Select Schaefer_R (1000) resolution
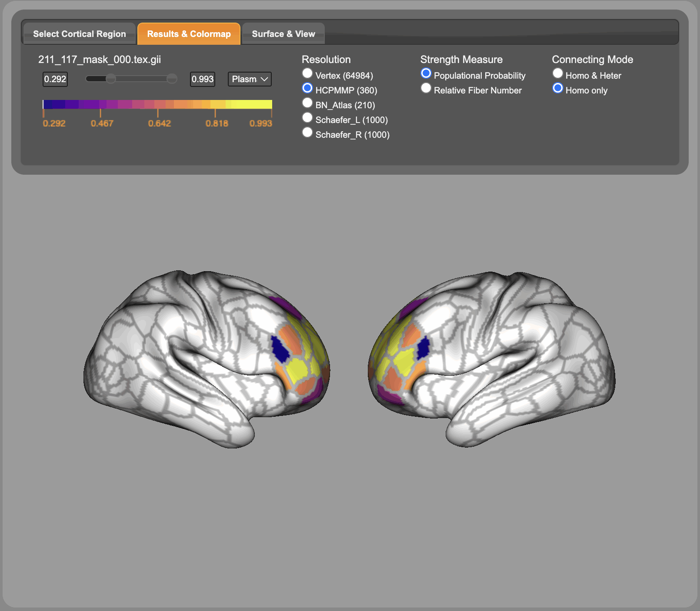700x611 pixels. pyautogui.click(x=307, y=133)
